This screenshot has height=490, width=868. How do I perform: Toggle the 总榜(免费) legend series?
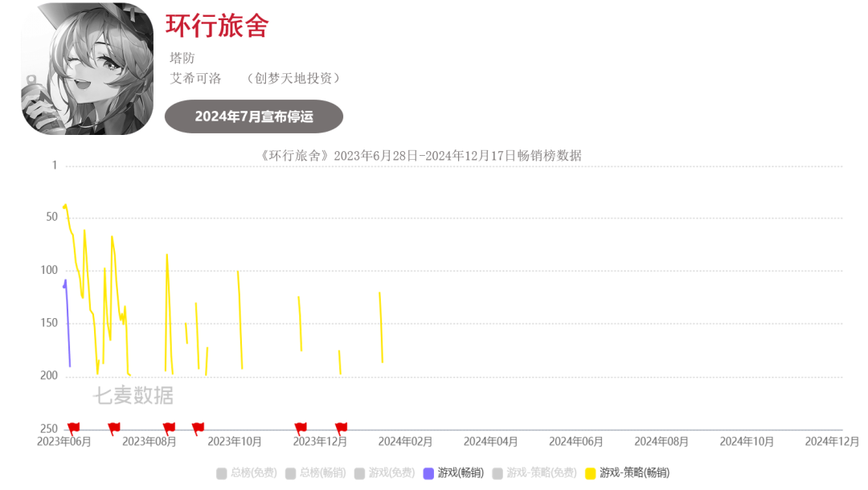tap(247, 473)
